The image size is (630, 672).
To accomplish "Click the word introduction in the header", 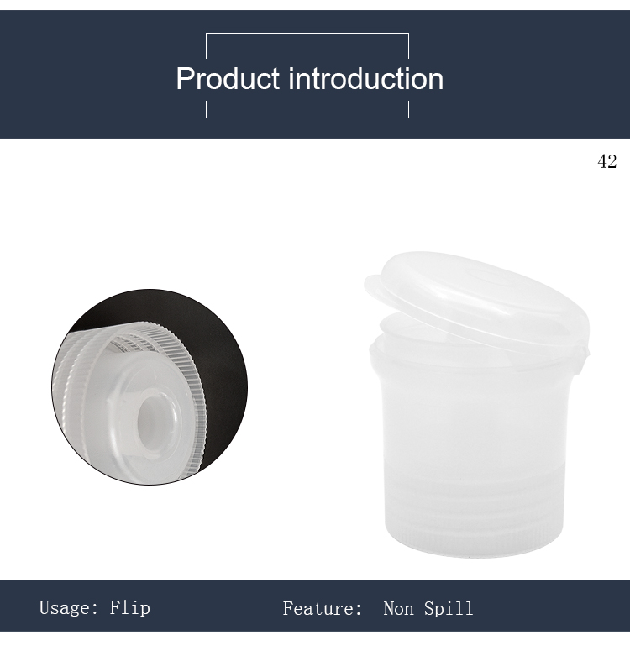I will 365,79.
